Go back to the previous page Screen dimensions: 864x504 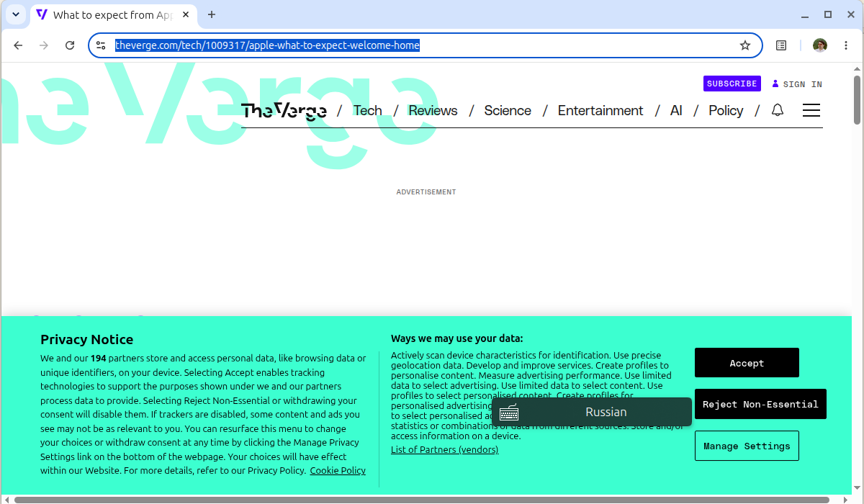pyautogui.click(x=18, y=45)
